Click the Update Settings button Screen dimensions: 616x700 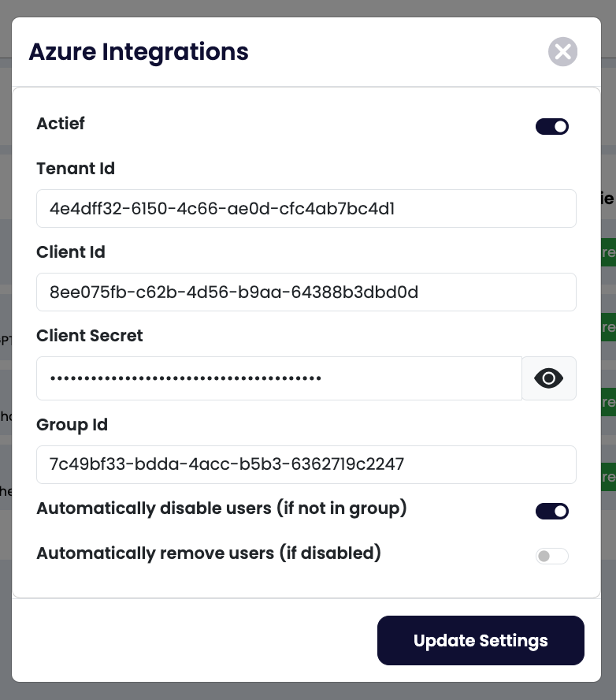481,640
